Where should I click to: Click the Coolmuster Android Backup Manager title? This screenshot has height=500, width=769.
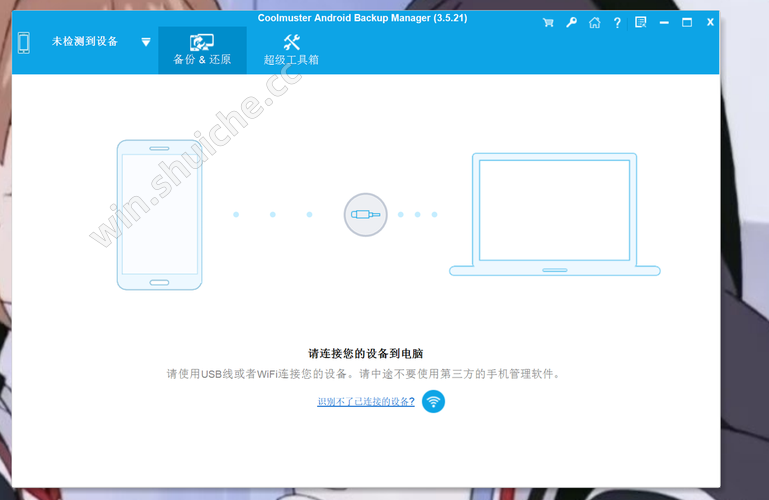362,18
